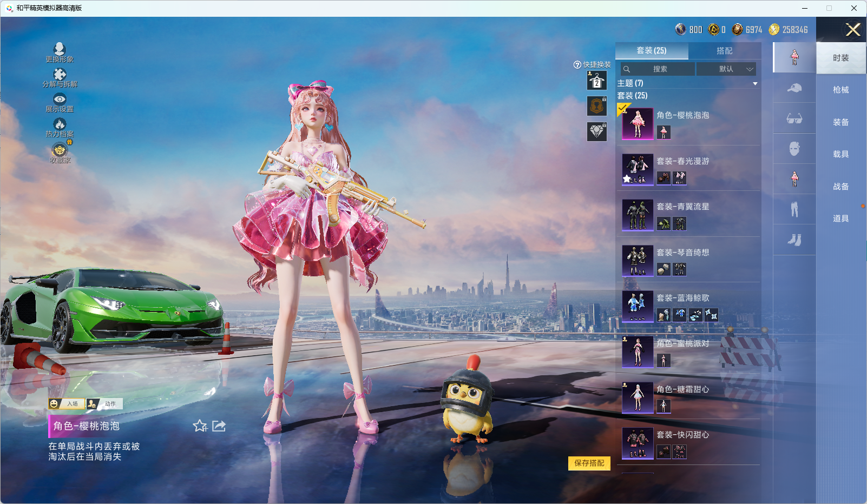
Task: Click the share arrow icon beside outfit name
Action: tap(219, 426)
